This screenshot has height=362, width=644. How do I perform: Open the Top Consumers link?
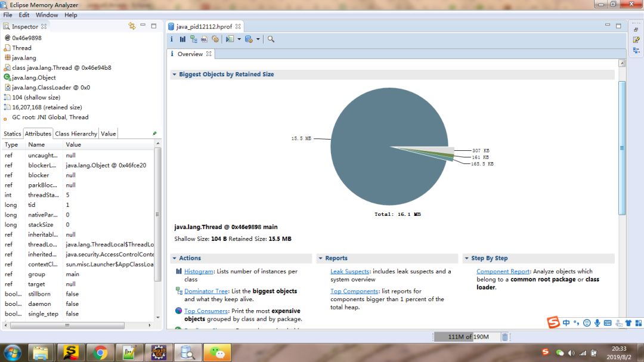coord(206,311)
